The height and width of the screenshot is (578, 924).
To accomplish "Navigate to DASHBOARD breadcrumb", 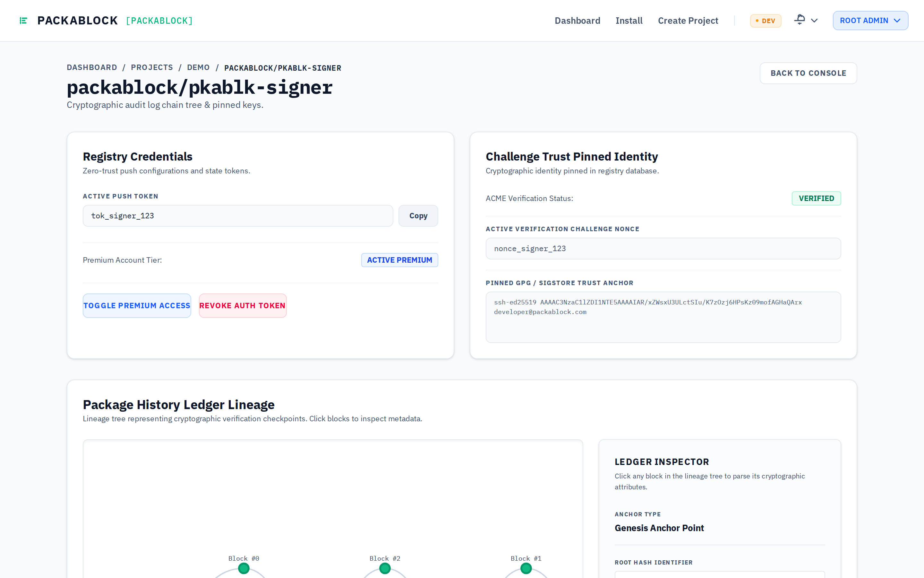I will coord(92,67).
